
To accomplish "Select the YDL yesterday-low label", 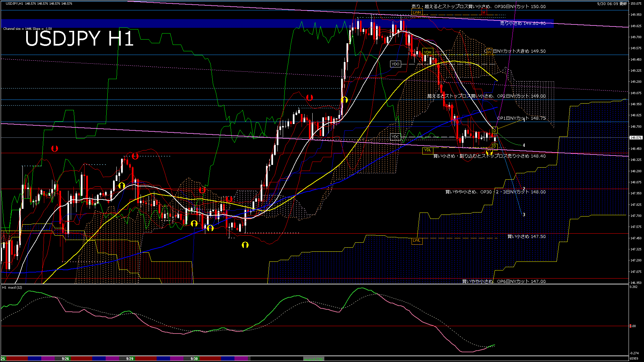I will 427,150.
